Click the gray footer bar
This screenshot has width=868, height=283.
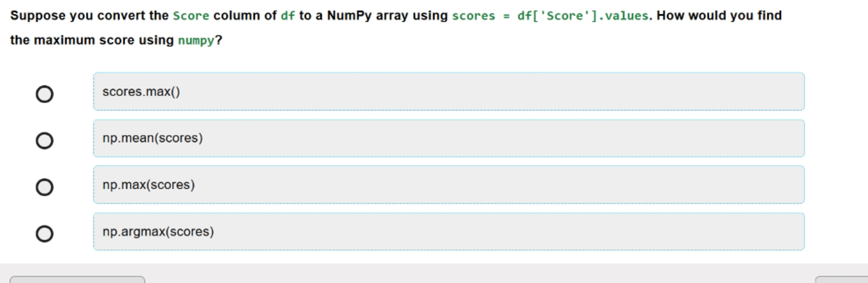point(434,273)
